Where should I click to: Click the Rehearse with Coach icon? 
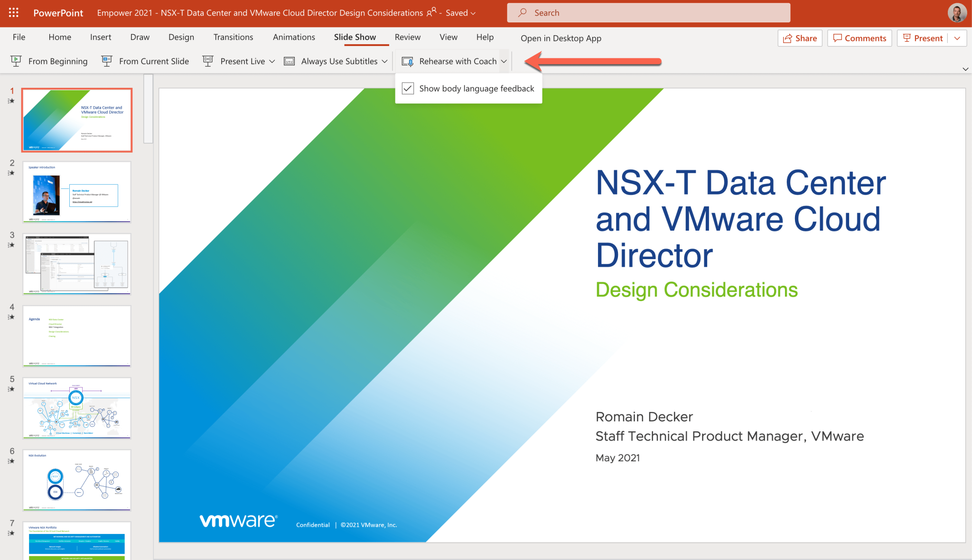(407, 61)
